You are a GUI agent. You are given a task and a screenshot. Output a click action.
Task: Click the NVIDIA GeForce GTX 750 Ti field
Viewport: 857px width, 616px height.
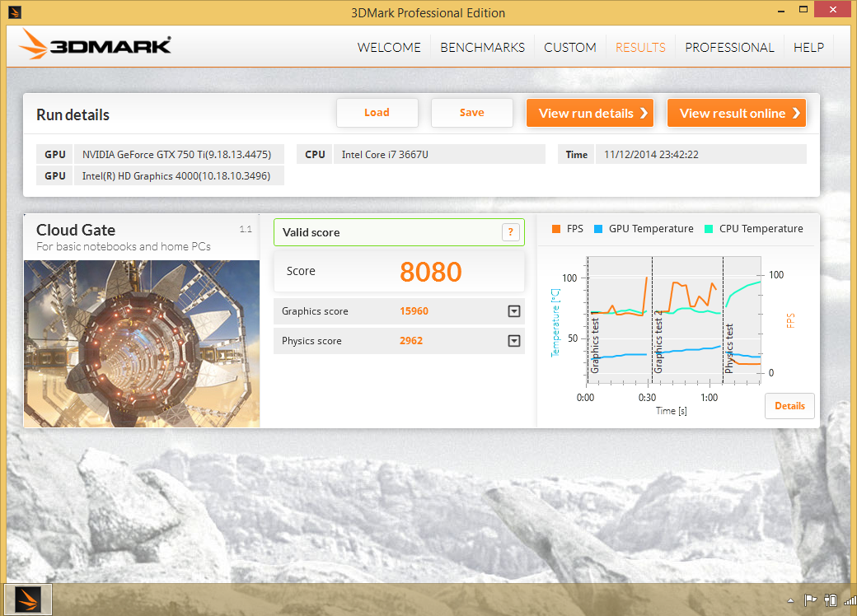click(x=180, y=155)
